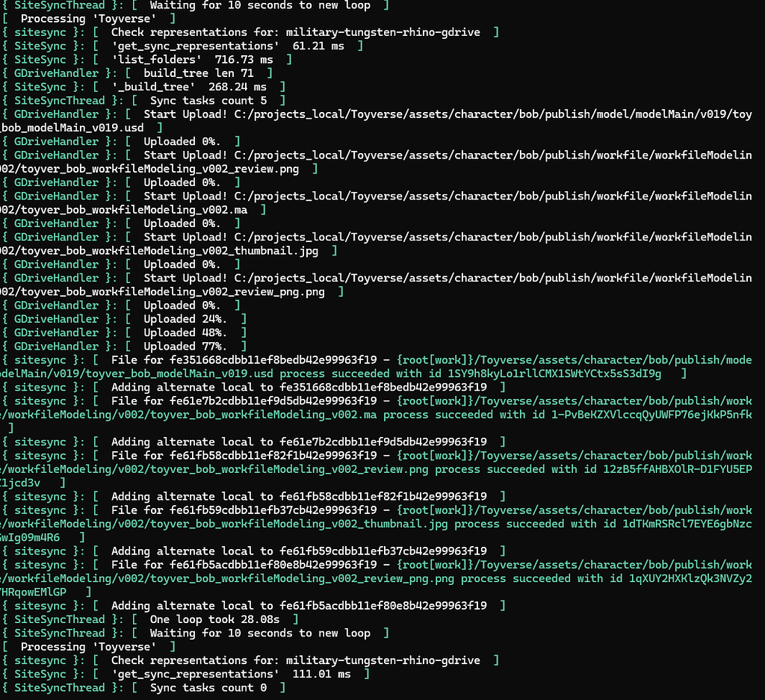The height and width of the screenshot is (700, 765).
Task: Select the 'Sync tasks count 5' line
Action: [x=208, y=100]
